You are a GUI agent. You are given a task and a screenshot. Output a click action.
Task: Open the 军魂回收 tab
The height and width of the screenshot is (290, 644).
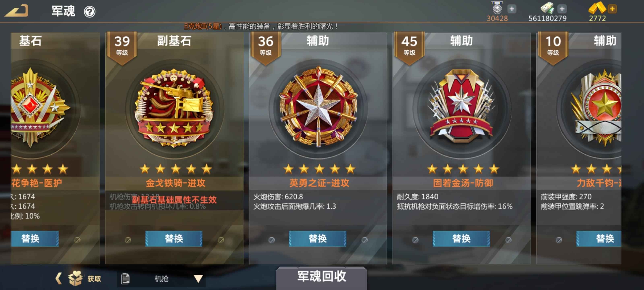point(322,277)
